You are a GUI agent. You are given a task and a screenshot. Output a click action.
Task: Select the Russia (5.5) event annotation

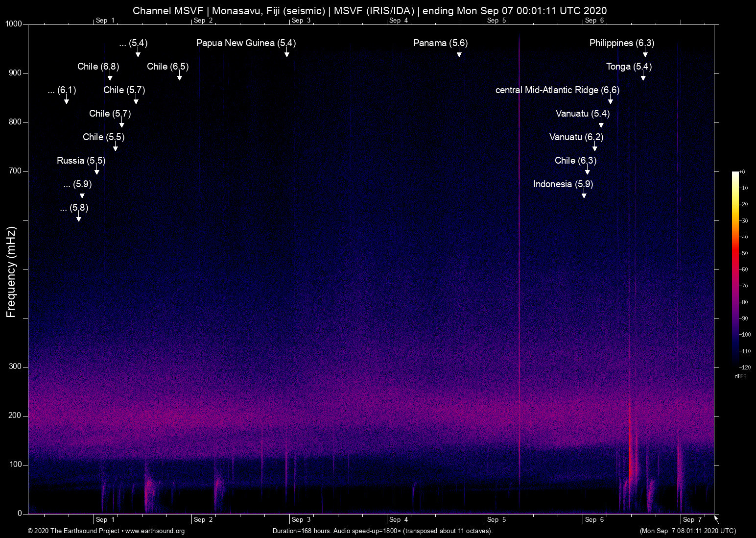(x=80, y=160)
